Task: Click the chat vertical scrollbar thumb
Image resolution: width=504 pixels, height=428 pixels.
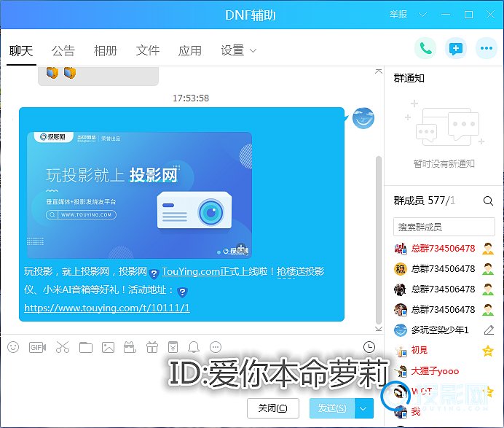Action: point(379,240)
